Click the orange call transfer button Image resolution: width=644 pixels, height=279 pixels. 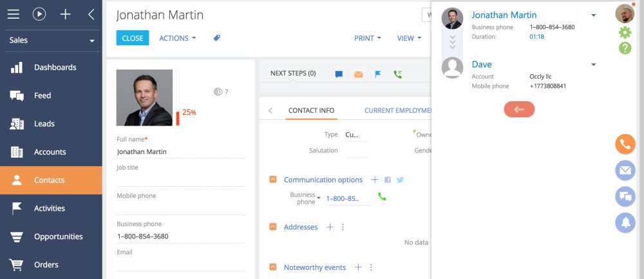(x=519, y=110)
